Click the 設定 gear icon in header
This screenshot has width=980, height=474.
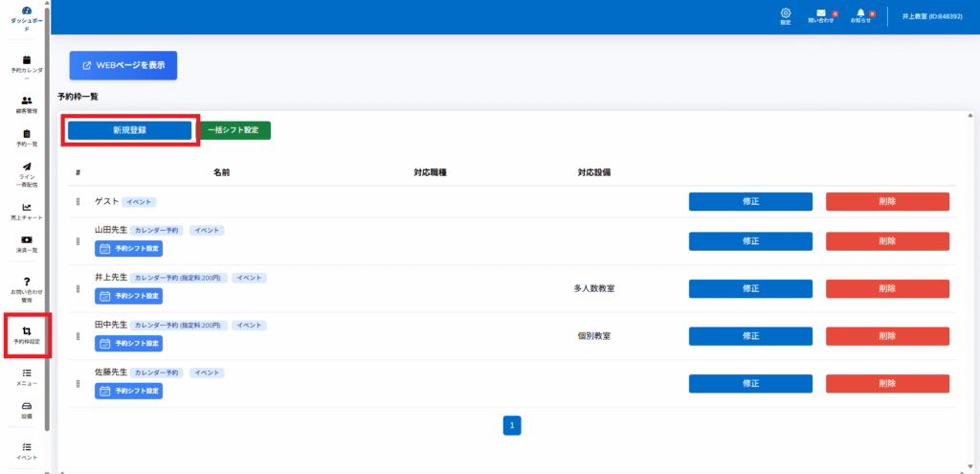(786, 13)
